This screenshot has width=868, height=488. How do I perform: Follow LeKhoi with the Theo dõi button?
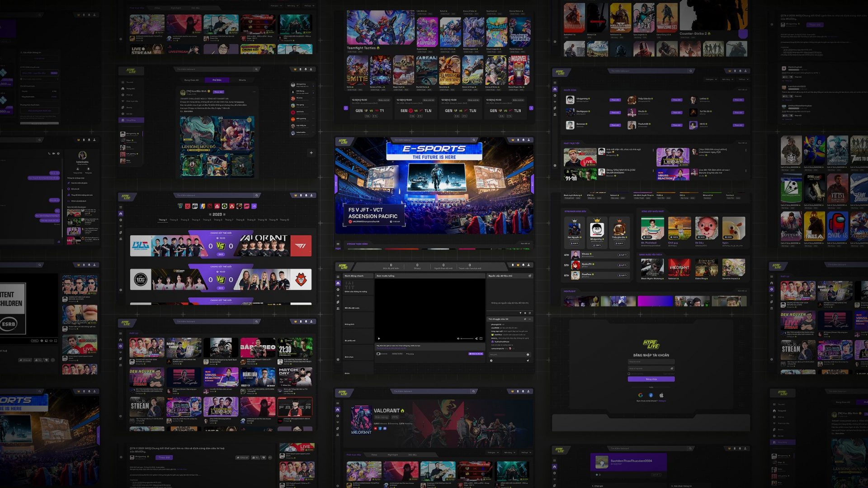[738, 100]
